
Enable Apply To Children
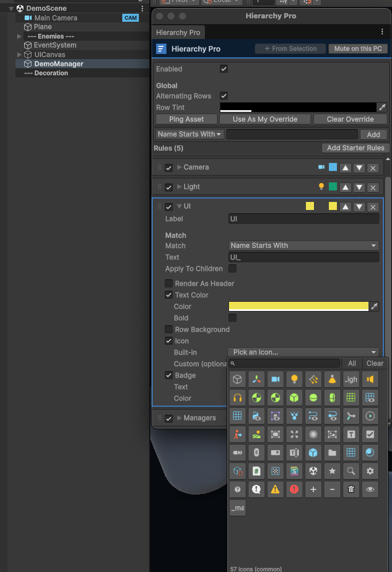click(x=232, y=269)
